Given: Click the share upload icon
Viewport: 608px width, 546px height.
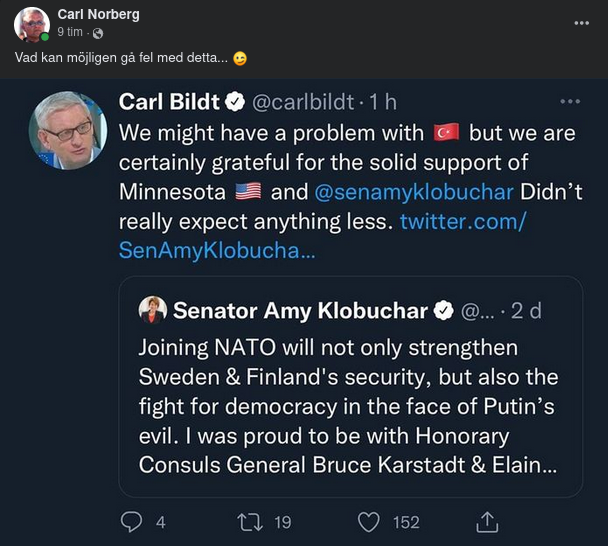Looking at the screenshot, I should coord(487,521).
